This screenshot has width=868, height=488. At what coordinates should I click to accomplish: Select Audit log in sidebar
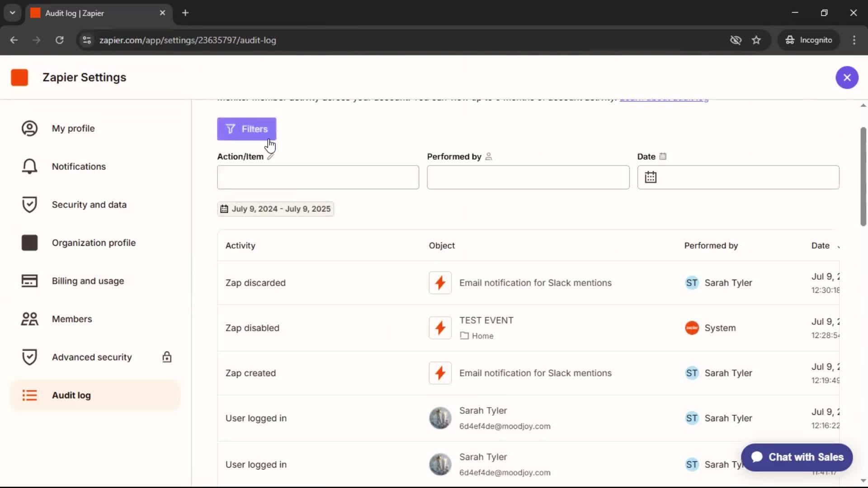(x=95, y=395)
